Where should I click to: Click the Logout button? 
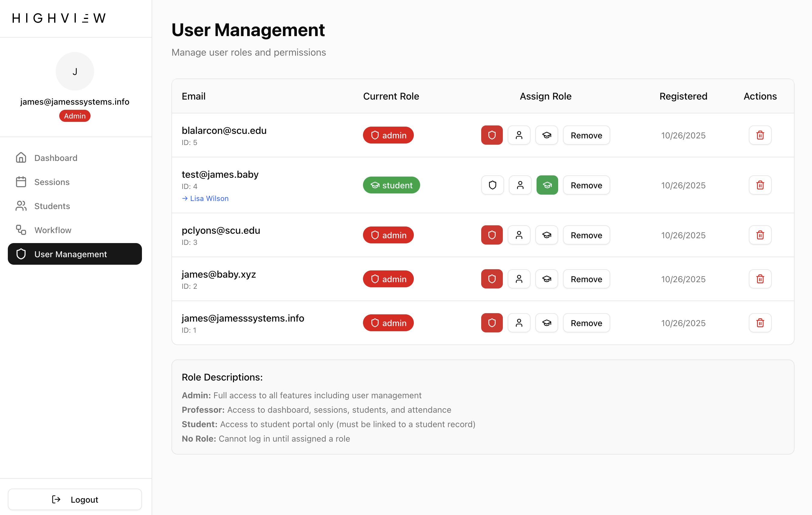click(x=75, y=499)
